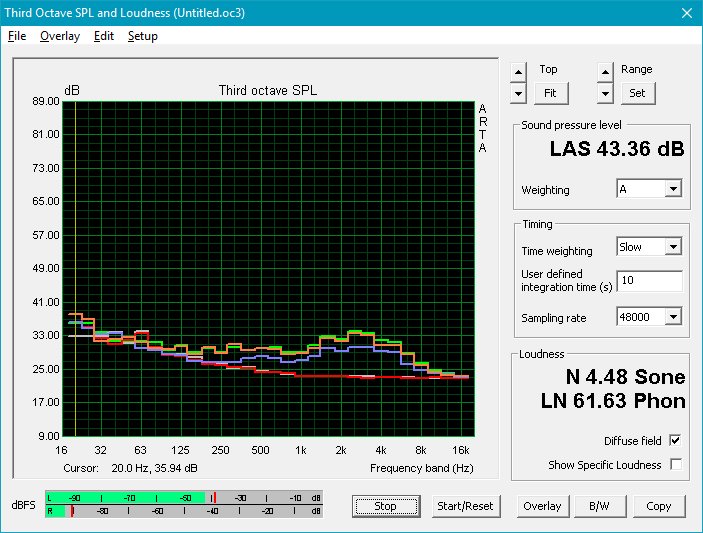The width and height of the screenshot is (703, 533).
Task: Close the Third Octave SPL window
Action: pos(686,13)
